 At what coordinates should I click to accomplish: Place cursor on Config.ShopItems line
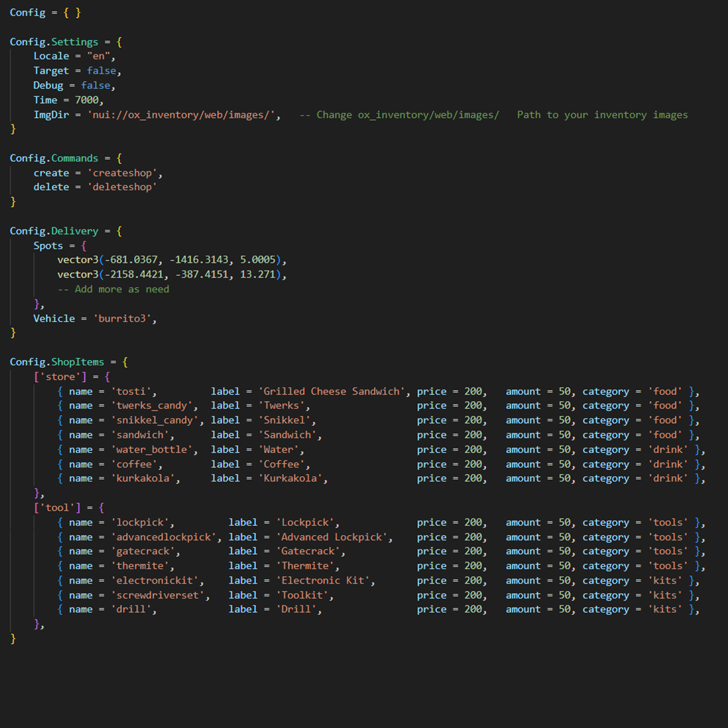point(69,362)
